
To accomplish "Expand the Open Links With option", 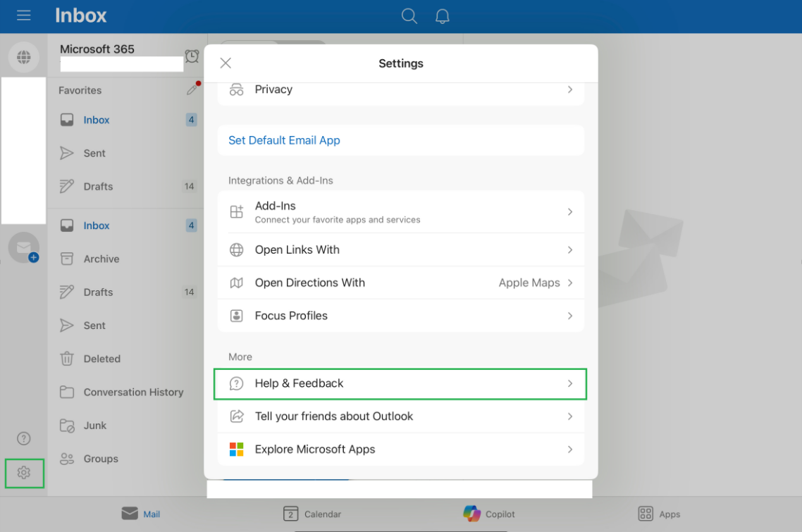I will tap(400, 249).
